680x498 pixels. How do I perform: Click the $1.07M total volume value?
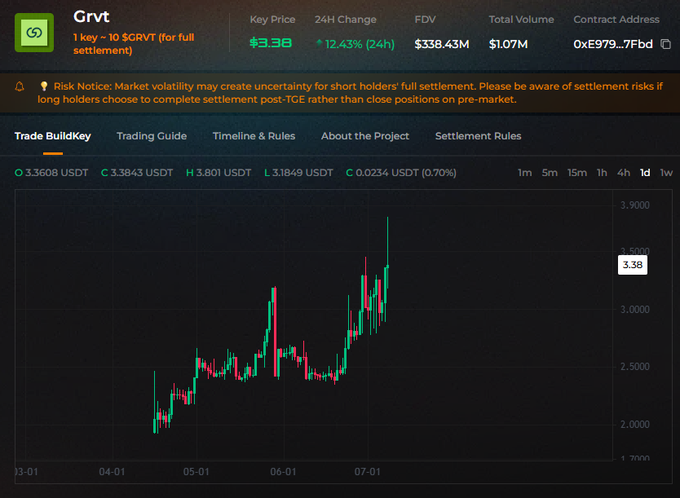point(508,44)
